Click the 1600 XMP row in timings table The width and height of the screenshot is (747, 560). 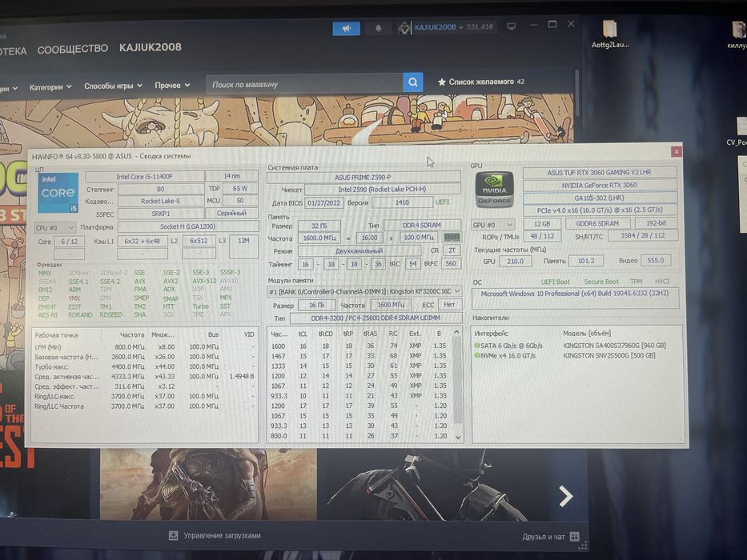[358, 346]
